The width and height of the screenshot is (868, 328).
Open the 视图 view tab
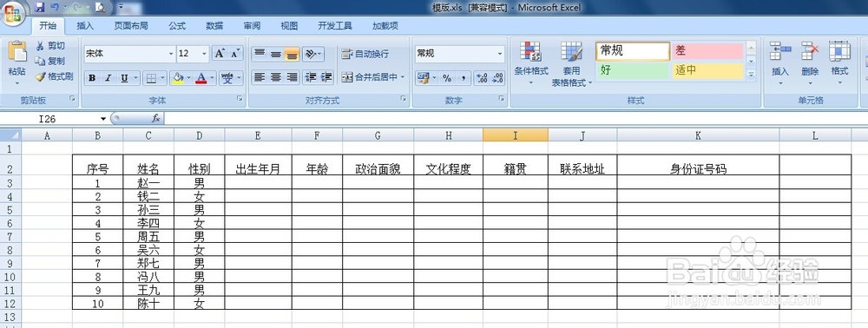pos(289,25)
